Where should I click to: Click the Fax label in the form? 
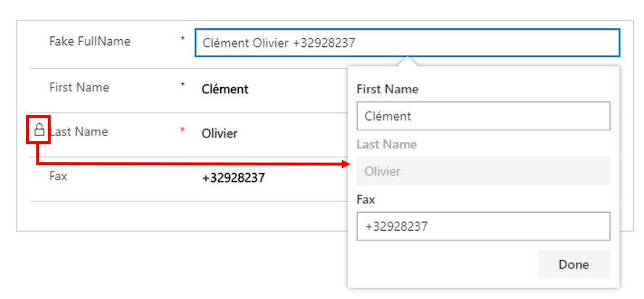[59, 176]
